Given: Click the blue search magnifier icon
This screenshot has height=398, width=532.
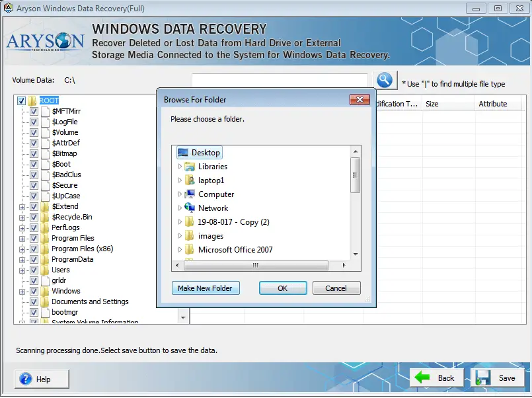Looking at the screenshot, I should (x=385, y=79).
